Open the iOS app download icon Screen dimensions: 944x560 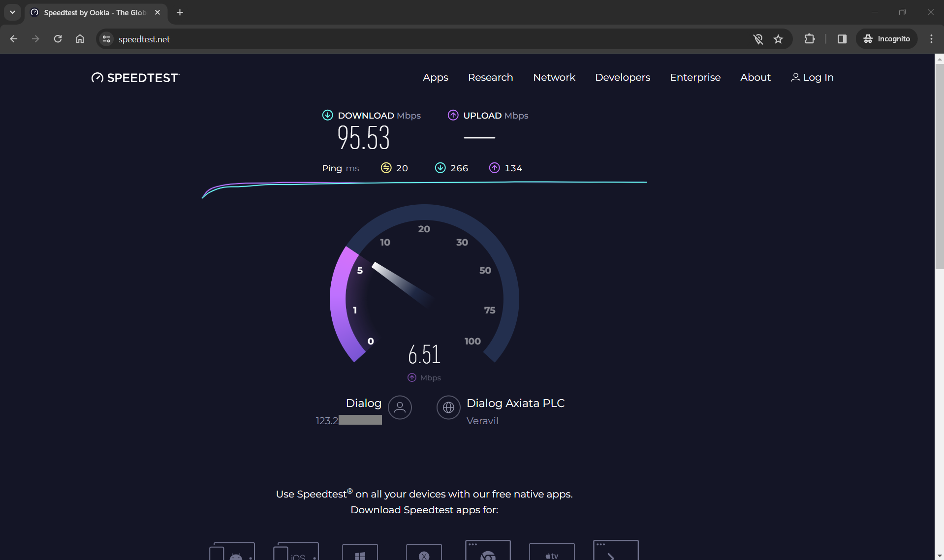pos(296,551)
